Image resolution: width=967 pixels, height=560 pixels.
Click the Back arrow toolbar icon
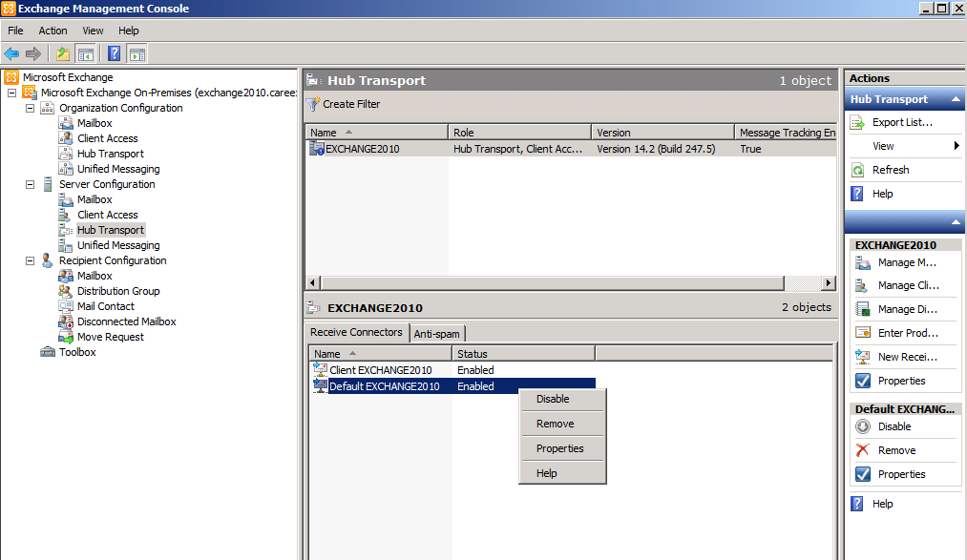tap(11, 53)
